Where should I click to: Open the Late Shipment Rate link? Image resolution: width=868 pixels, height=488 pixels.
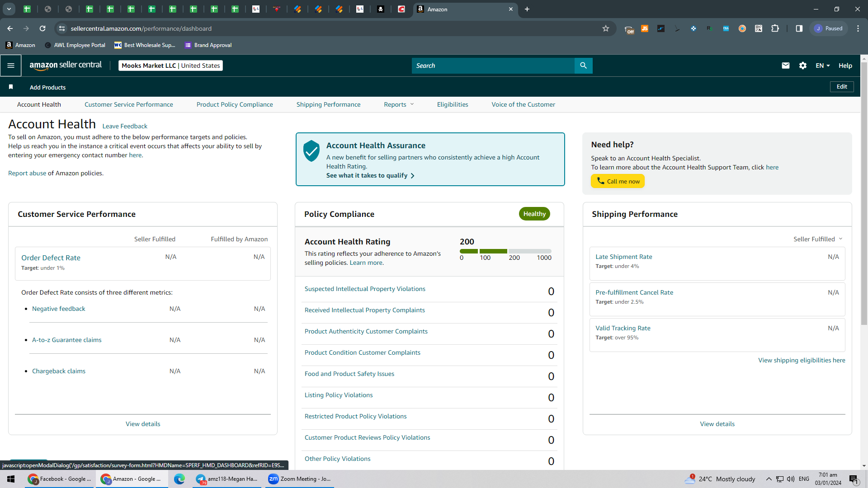click(624, 257)
